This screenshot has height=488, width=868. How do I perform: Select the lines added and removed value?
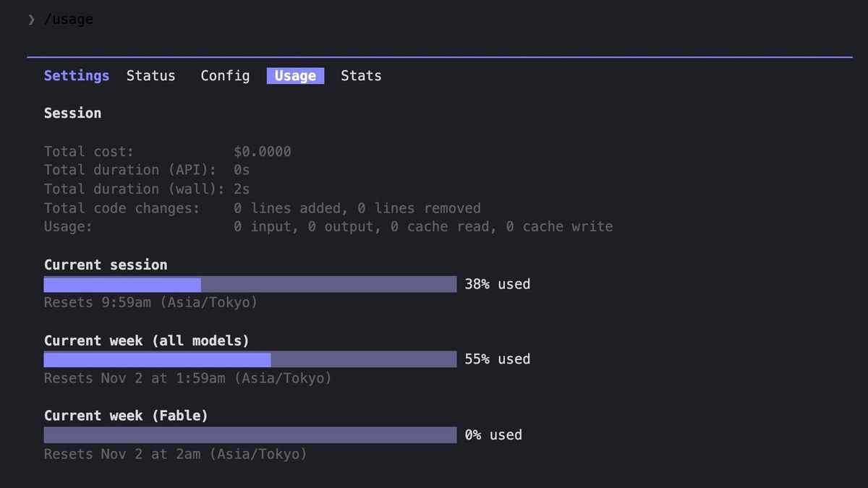[357, 208]
